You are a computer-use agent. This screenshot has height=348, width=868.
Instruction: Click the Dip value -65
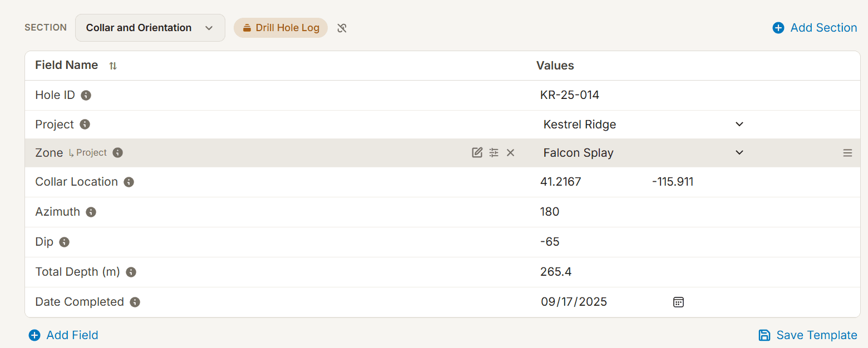coord(550,242)
